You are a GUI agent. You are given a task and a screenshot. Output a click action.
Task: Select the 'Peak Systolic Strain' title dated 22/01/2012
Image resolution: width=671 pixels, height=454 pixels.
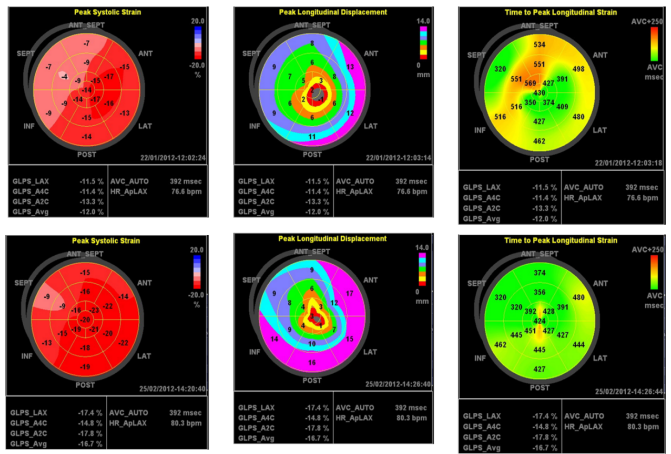[x=107, y=12]
